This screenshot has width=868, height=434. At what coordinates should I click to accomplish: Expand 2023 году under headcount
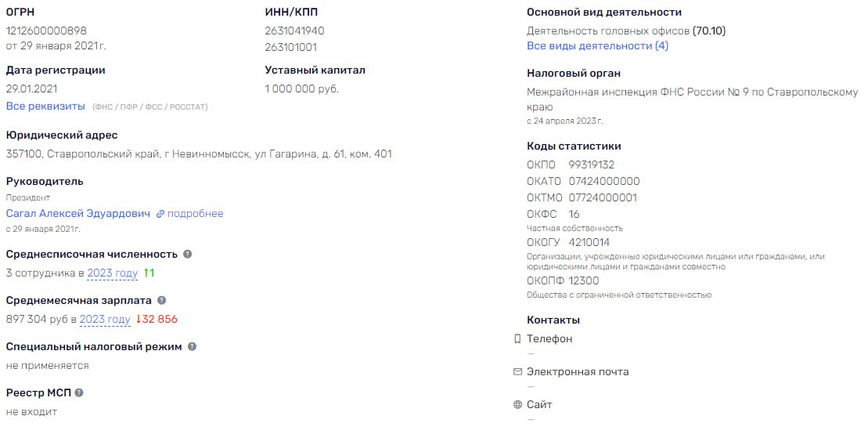click(113, 273)
